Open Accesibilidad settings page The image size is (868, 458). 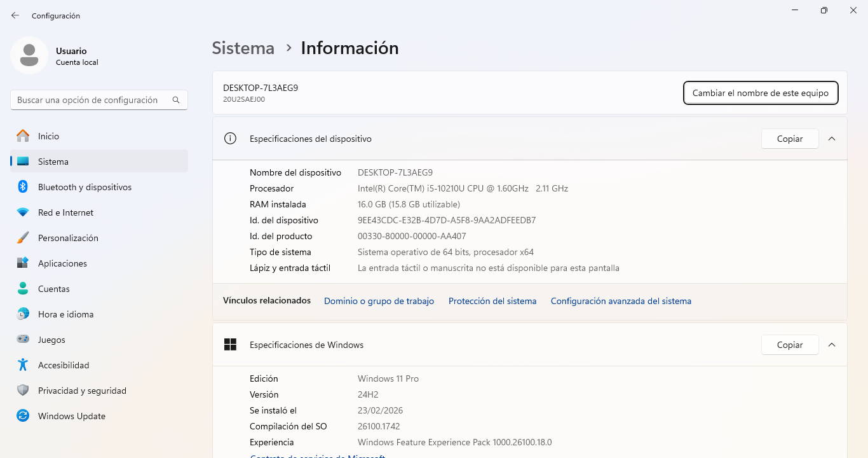pos(99,365)
